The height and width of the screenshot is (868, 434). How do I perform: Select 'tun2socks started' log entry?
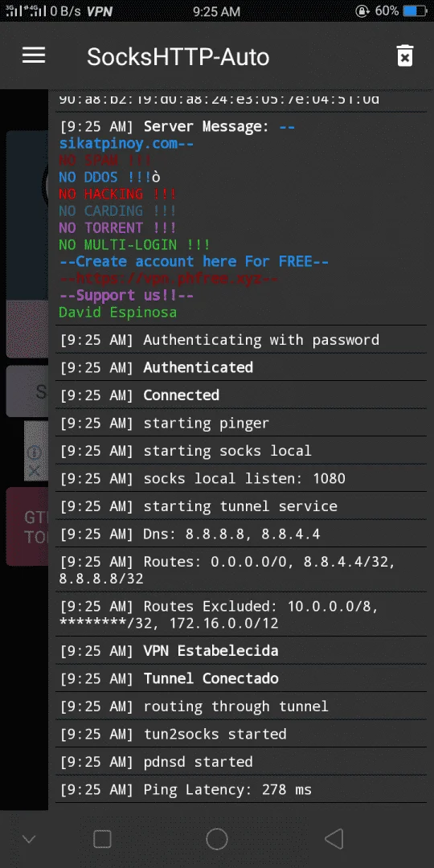pos(241,734)
